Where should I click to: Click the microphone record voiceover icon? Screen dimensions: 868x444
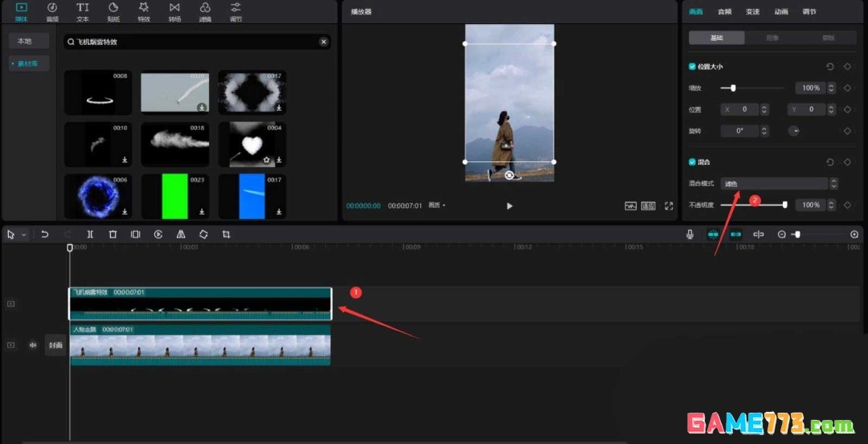pos(690,234)
